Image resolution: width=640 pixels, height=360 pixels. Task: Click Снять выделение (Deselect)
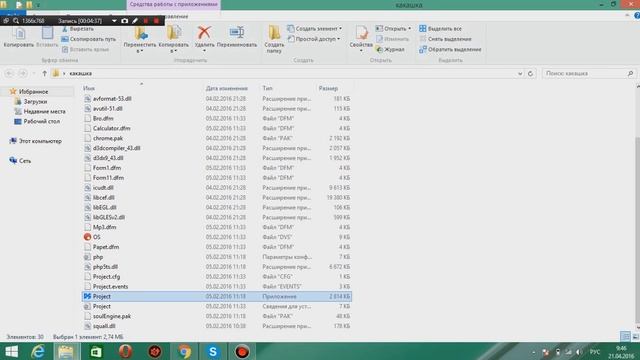coord(445,39)
